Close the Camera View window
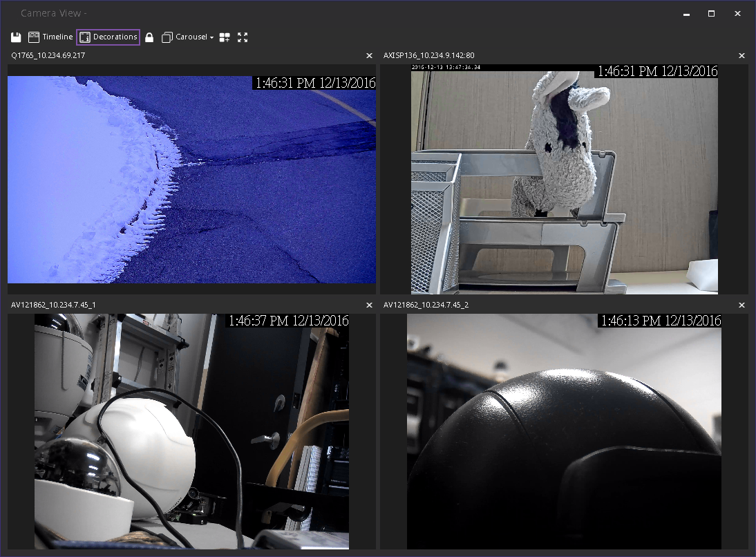Image resolution: width=756 pixels, height=557 pixels. (737, 14)
